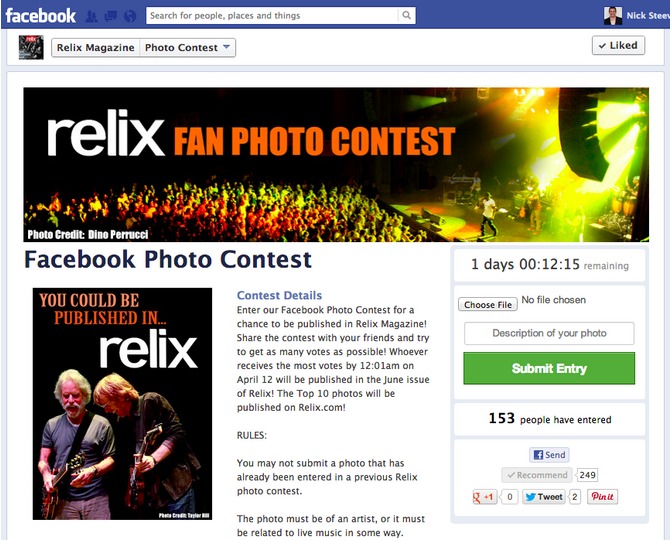This screenshot has height=541, width=672.
Task: Tweet the contest with Twitter button
Action: [x=543, y=497]
